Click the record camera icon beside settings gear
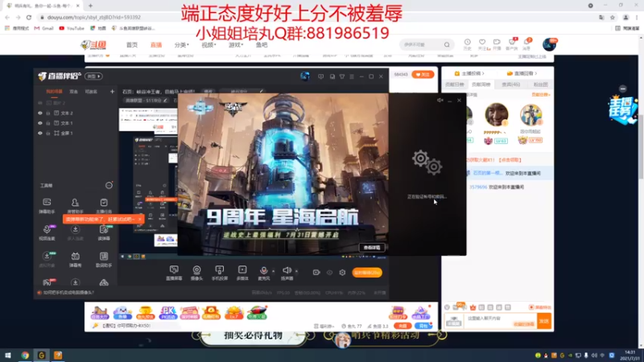 click(x=316, y=273)
